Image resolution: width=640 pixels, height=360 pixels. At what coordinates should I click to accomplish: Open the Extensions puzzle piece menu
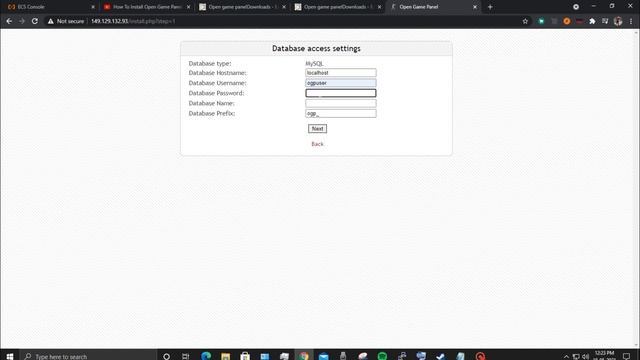coord(592,21)
